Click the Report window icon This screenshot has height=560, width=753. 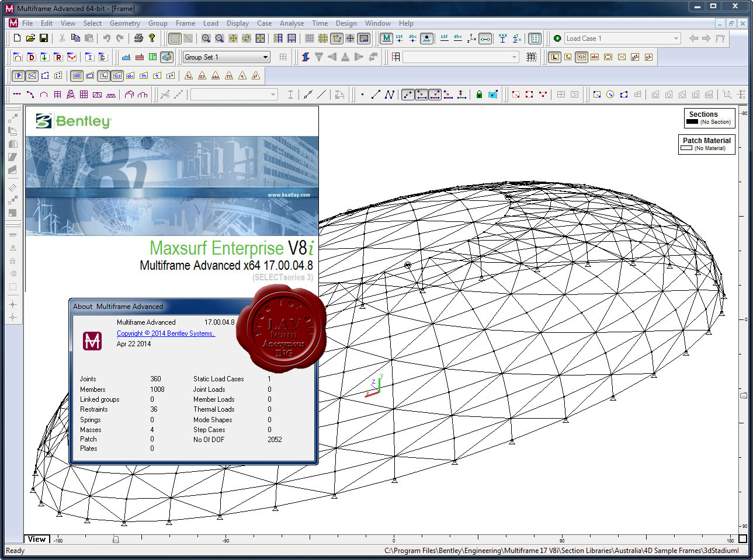(x=103, y=57)
